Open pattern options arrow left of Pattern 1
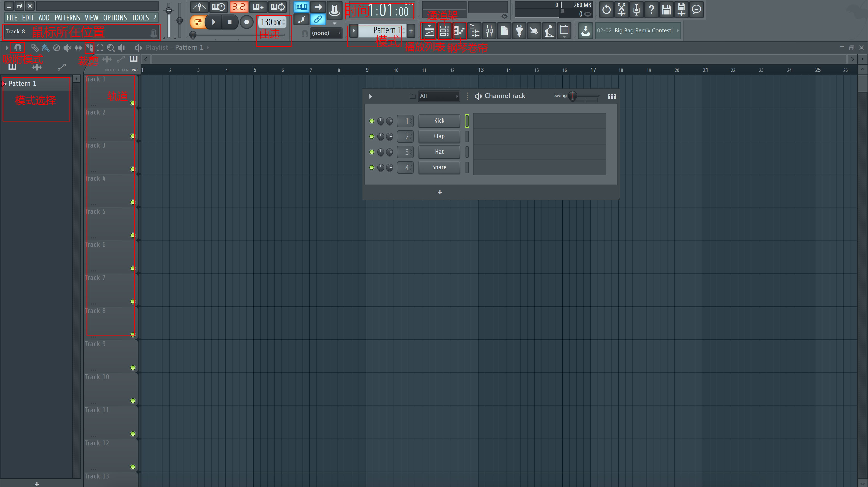The image size is (868, 487). [x=354, y=31]
